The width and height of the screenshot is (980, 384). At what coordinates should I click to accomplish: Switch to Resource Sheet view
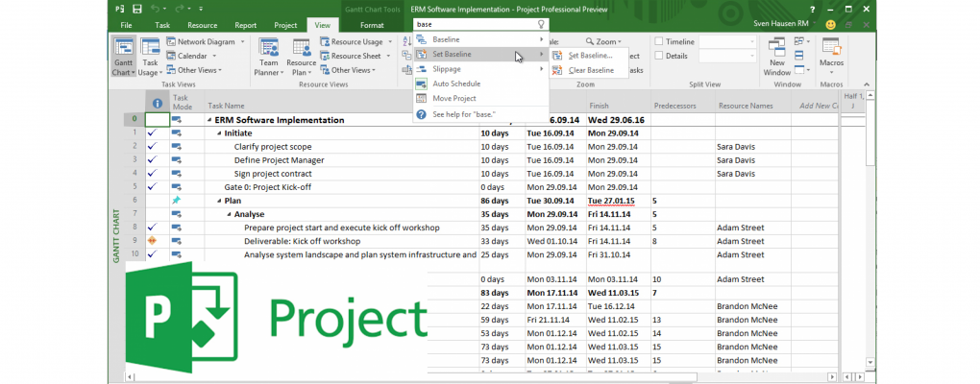click(x=350, y=57)
